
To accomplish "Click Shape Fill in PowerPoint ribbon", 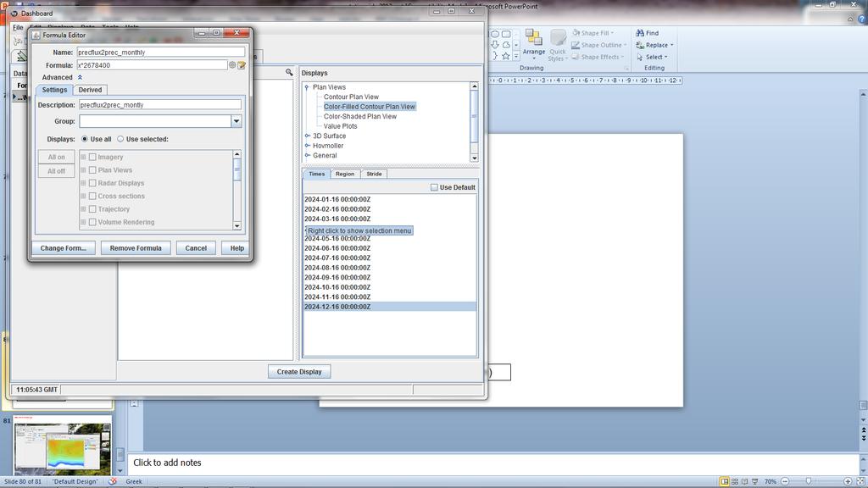I will tap(593, 33).
